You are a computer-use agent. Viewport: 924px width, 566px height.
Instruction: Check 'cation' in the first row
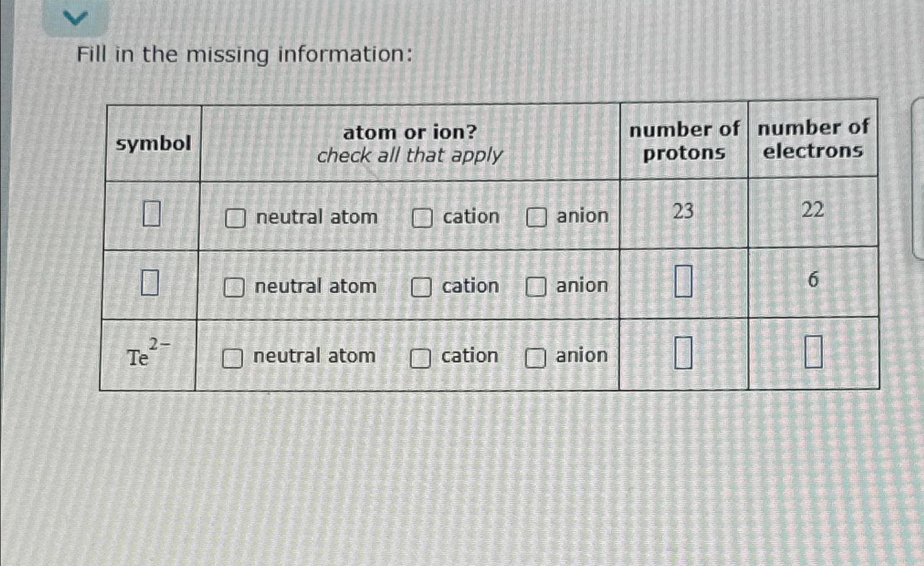coord(421,217)
